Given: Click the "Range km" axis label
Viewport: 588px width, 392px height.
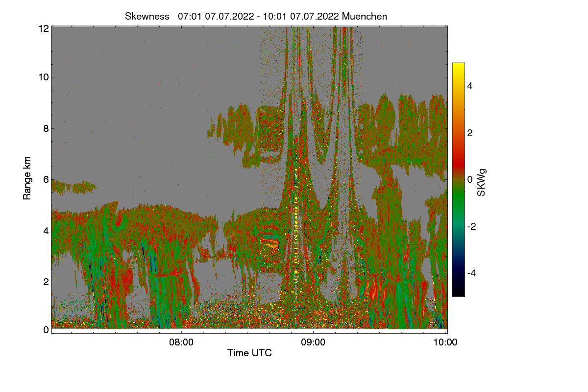Looking at the screenshot, I should click(x=27, y=178).
